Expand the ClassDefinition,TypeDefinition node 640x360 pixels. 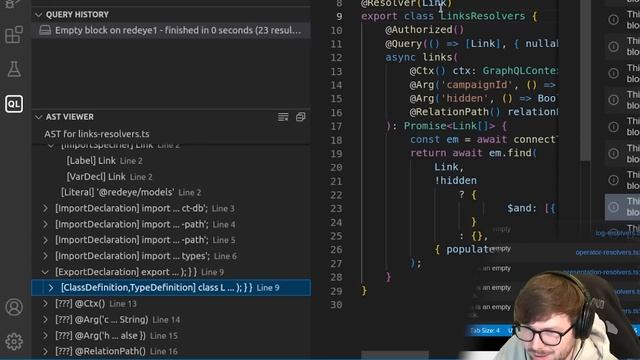[x=51, y=288]
